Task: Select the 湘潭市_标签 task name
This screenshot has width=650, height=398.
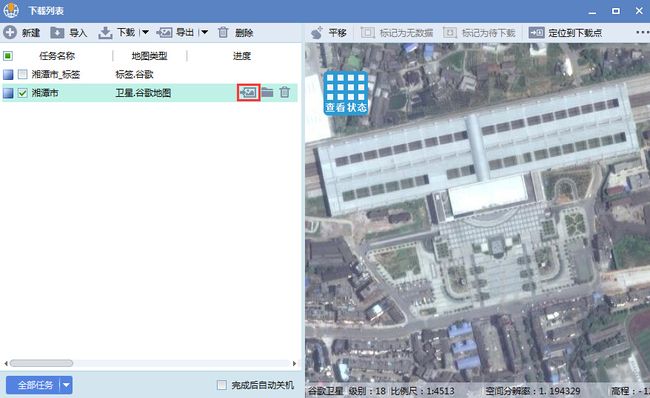Action: coord(56,74)
